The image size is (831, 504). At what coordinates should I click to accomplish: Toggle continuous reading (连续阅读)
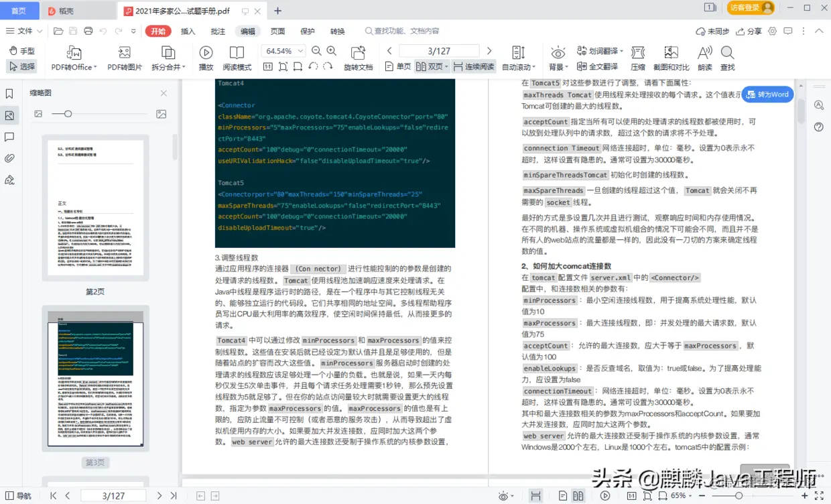click(473, 66)
